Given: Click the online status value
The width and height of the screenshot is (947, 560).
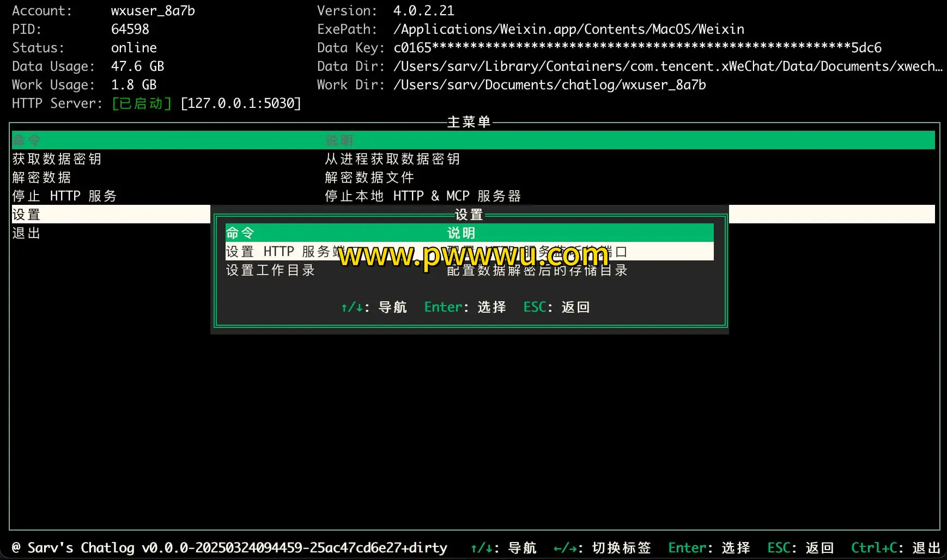Looking at the screenshot, I should (x=134, y=47).
